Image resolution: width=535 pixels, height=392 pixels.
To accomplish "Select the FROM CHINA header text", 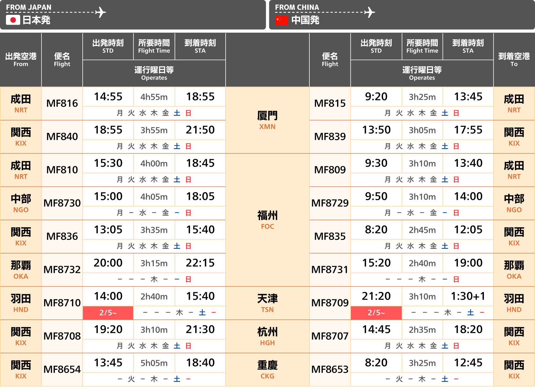I will click(x=297, y=7).
